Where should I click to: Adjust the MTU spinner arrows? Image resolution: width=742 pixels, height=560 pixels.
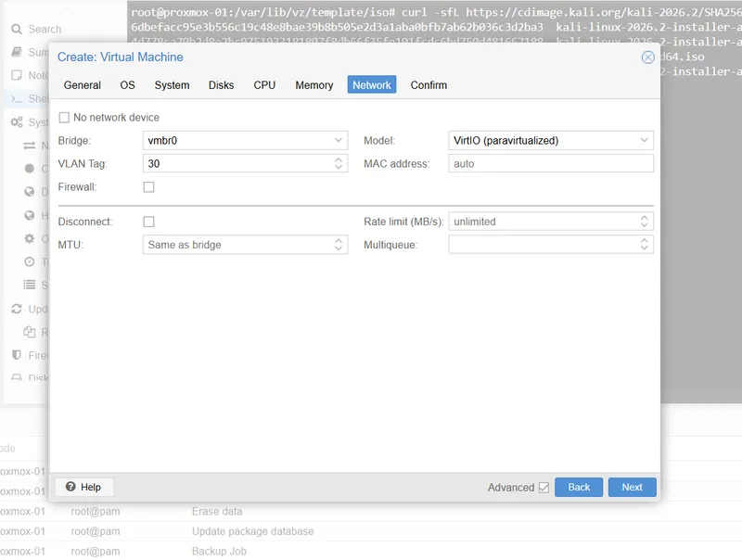tap(338, 245)
